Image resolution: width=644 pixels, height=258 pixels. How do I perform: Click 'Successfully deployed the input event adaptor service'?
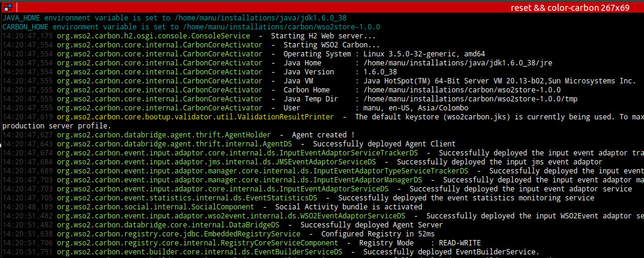520,190
